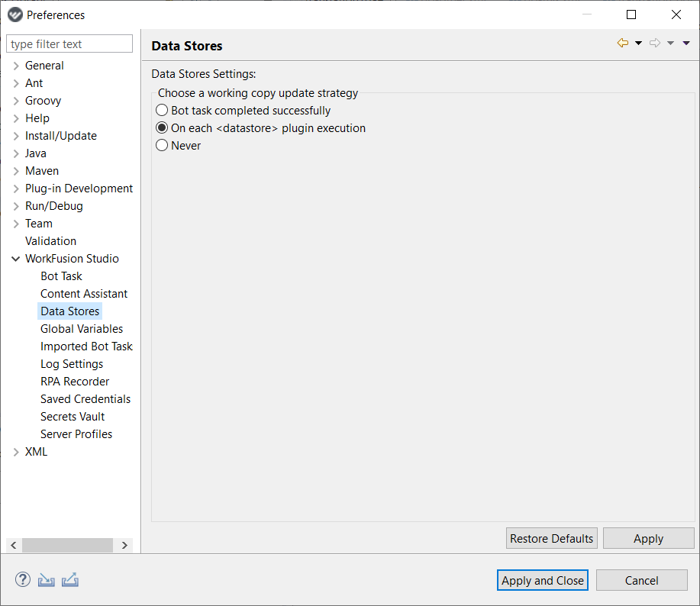Viewport: 700px width, 606px height.
Task: Open the Validation preferences page
Action: click(x=50, y=241)
